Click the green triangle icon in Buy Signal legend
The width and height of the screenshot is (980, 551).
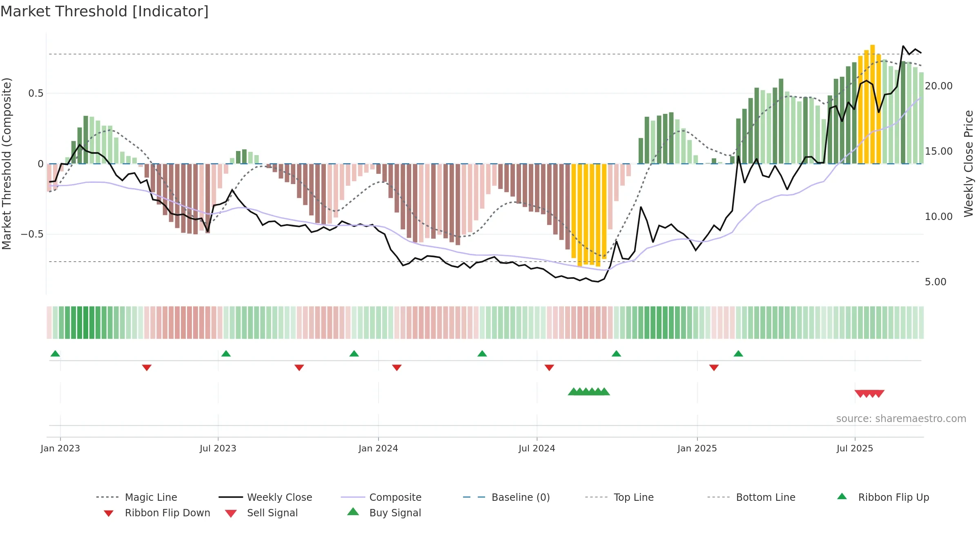(x=353, y=511)
